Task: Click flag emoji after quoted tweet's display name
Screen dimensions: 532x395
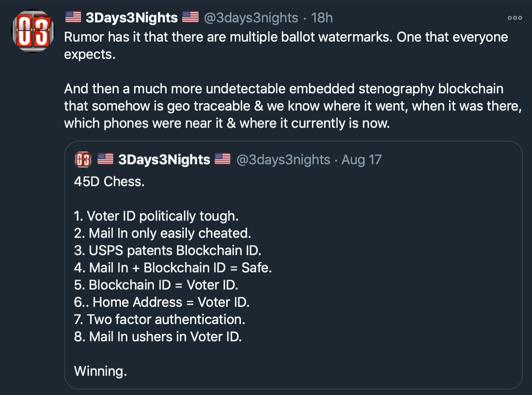Action: point(222,159)
